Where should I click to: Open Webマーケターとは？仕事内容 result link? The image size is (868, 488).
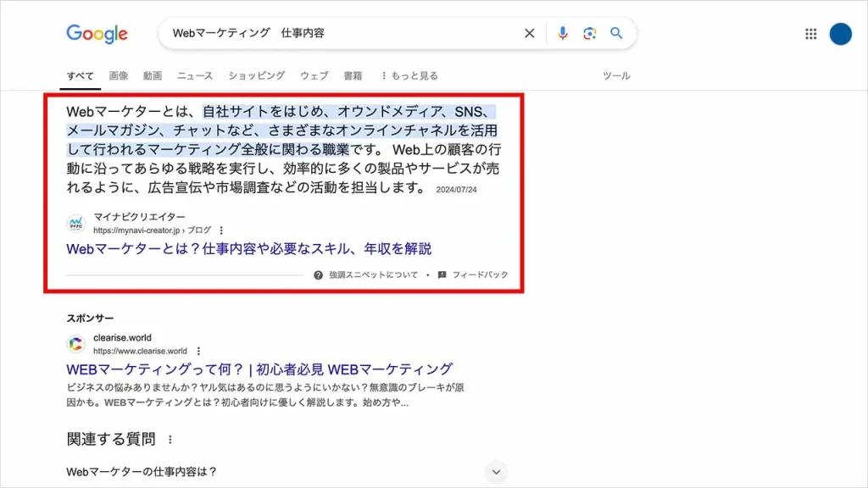(248, 249)
